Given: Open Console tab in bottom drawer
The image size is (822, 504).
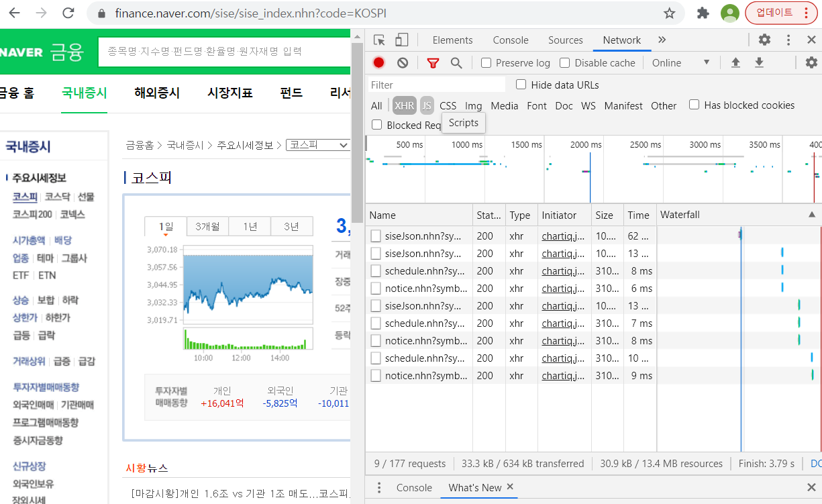Looking at the screenshot, I should pyautogui.click(x=414, y=488).
